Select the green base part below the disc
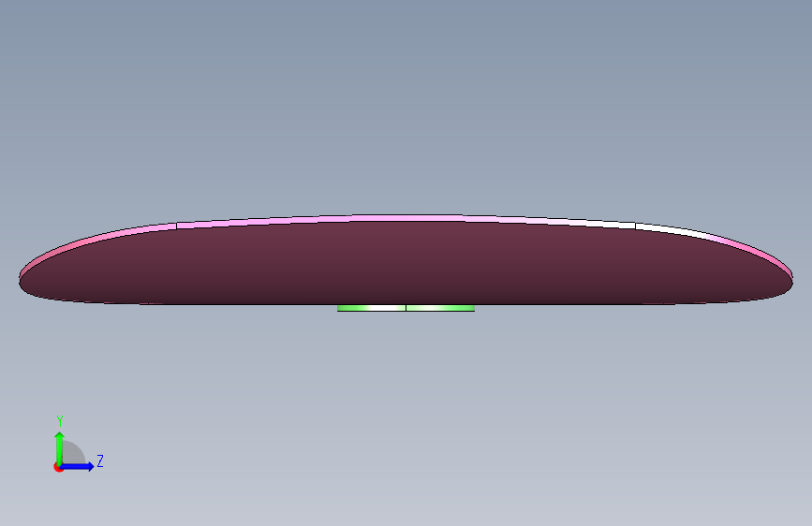Image resolution: width=812 pixels, height=526 pixels. 406,308
